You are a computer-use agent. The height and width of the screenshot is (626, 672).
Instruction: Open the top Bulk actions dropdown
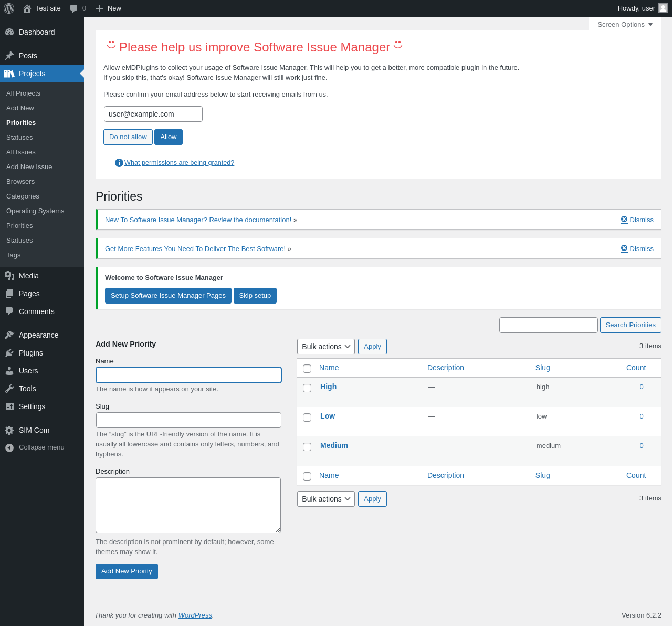(x=326, y=347)
